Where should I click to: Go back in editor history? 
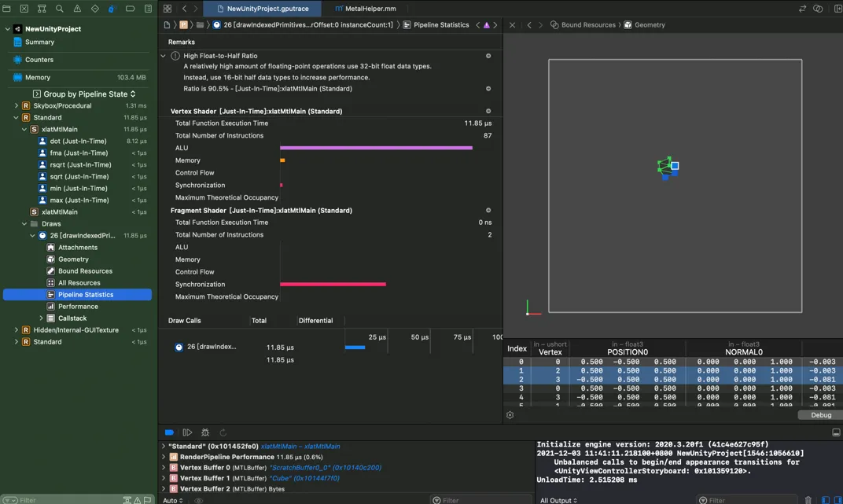click(x=184, y=9)
